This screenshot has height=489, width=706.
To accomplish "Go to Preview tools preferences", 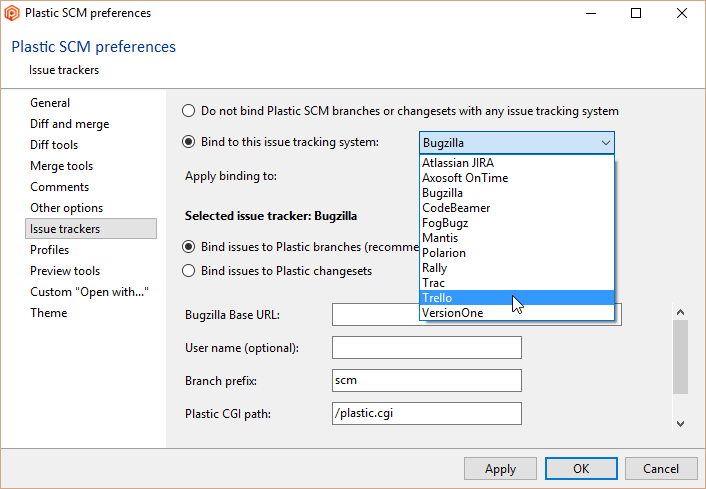I will pyautogui.click(x=65, y=271).
